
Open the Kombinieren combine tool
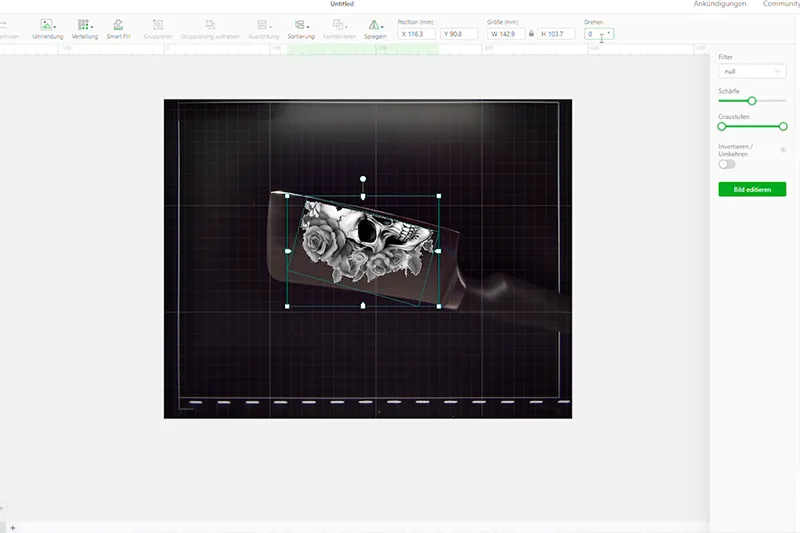click(339, 29)
